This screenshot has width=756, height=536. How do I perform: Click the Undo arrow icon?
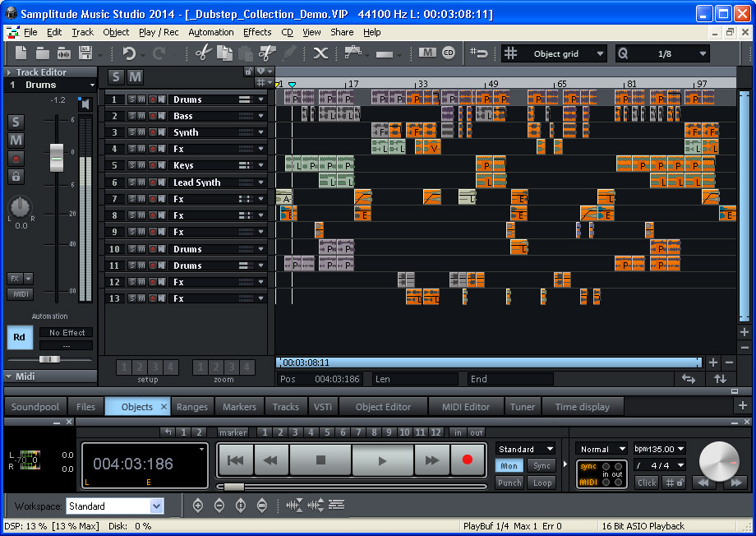129,53
